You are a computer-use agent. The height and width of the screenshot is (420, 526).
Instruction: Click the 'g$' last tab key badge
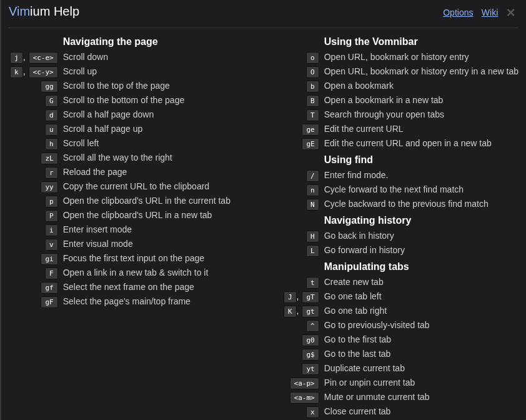coord(310,355)
